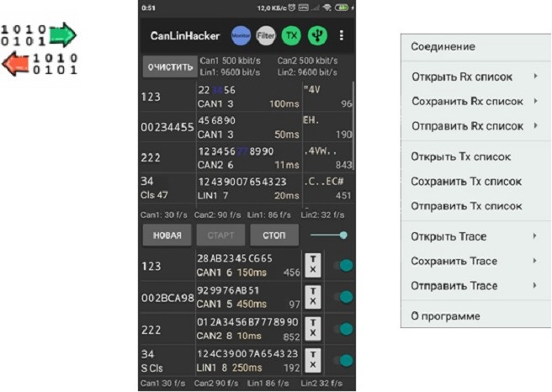Screen dimensions: 552x392
Task: Adjust the slider next to СТОП
Action: point(329,235)
